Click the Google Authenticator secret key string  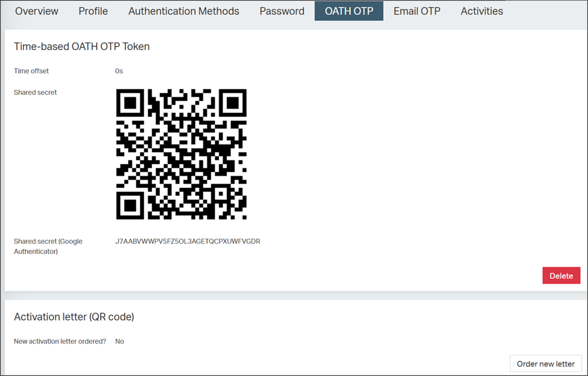pos(188,241)
